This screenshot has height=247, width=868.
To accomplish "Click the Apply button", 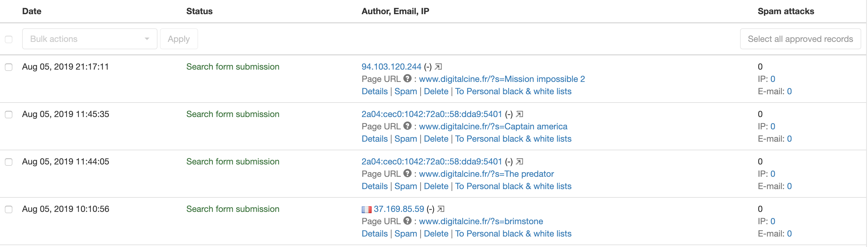I will (179, 39).
